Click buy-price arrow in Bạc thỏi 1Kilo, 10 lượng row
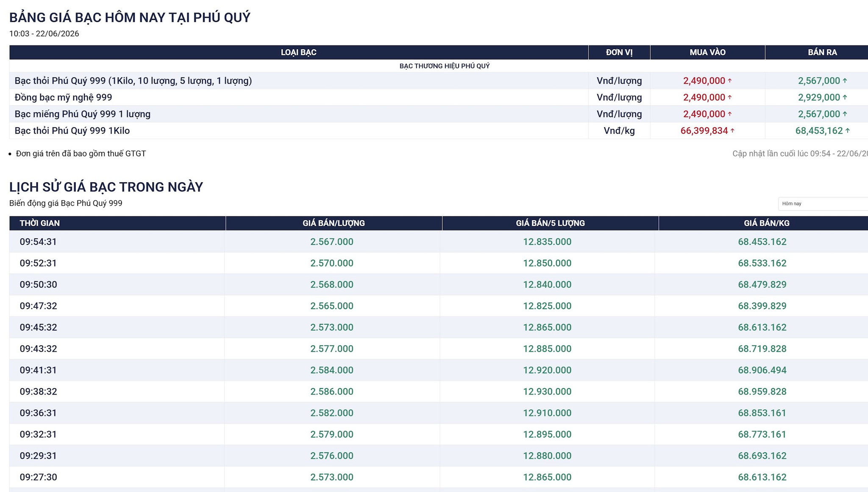 coord(730,81)
